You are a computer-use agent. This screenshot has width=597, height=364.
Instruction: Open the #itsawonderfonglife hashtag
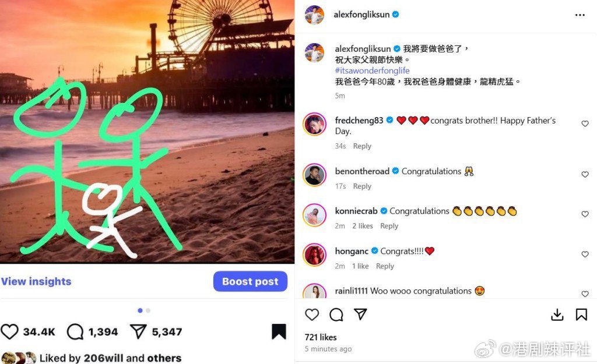373,70
